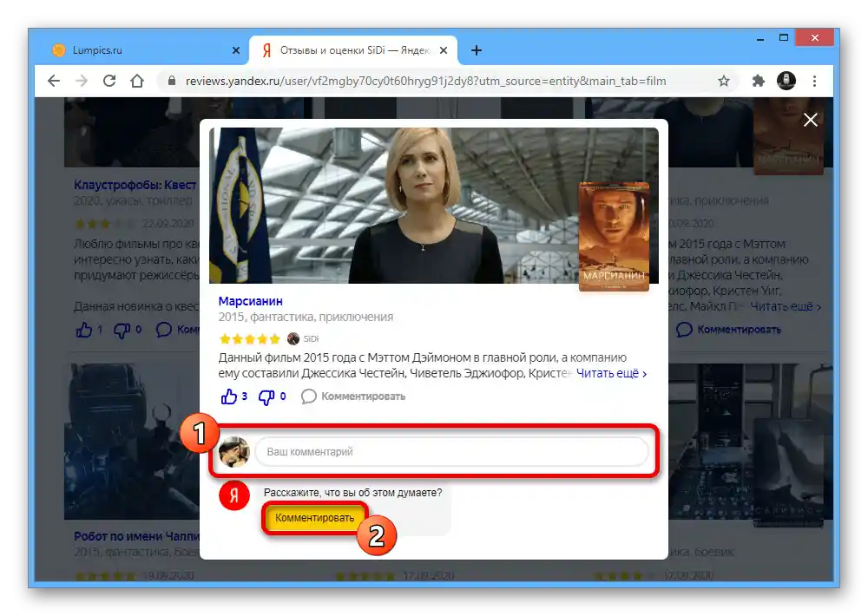Maximize the browser window

(783, 38)
